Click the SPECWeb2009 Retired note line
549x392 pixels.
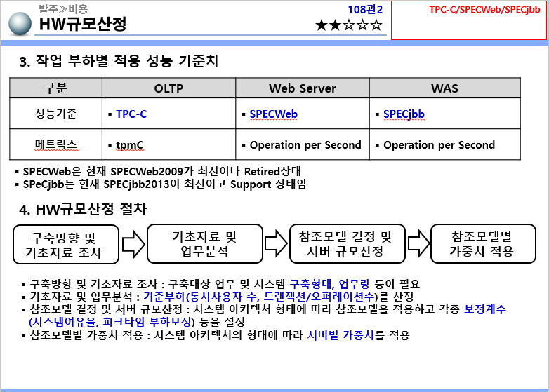158,171
